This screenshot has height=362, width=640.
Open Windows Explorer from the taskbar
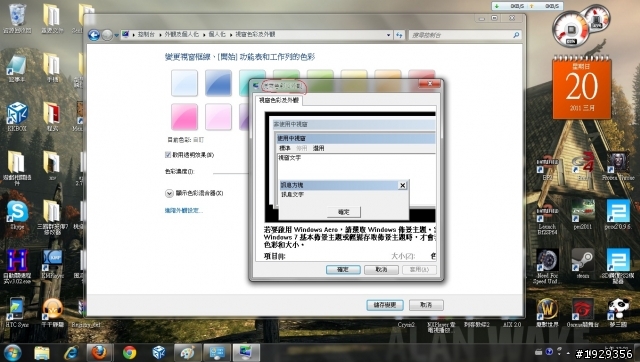coord(42,353)
